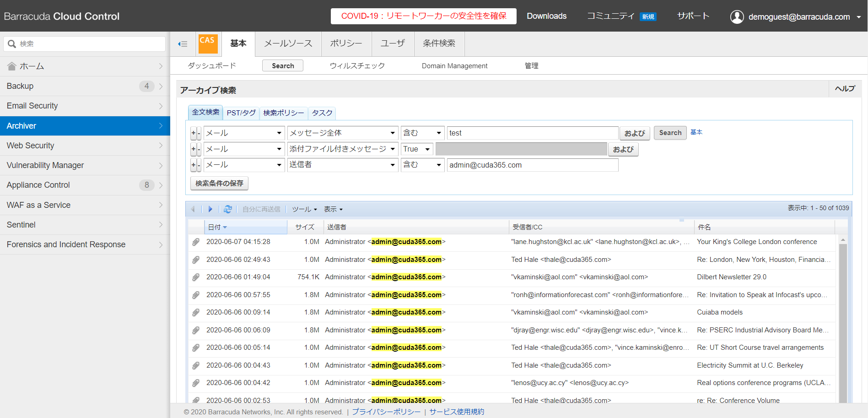Open the 送信者 field dropdown
This screenshot has width=868, height=418.
[x=342, y=165]
